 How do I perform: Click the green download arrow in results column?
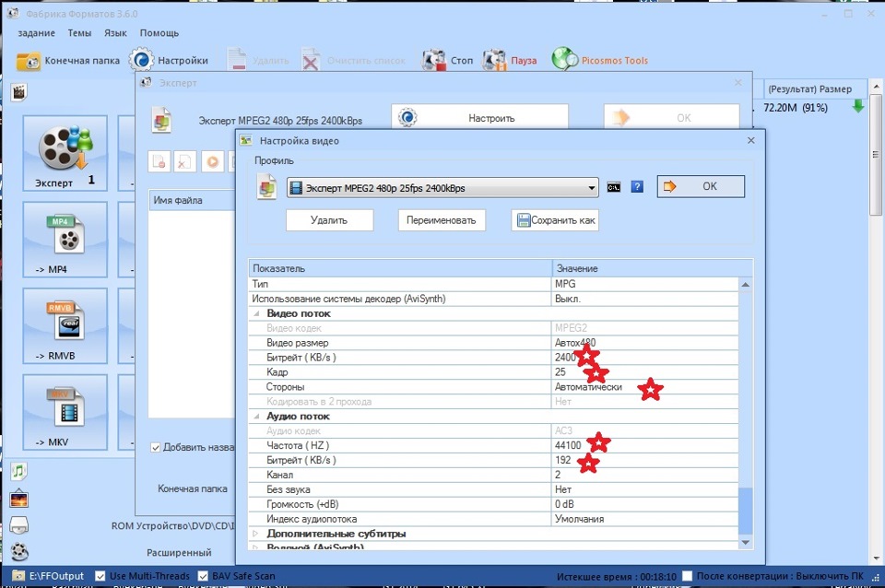(858, 106)
